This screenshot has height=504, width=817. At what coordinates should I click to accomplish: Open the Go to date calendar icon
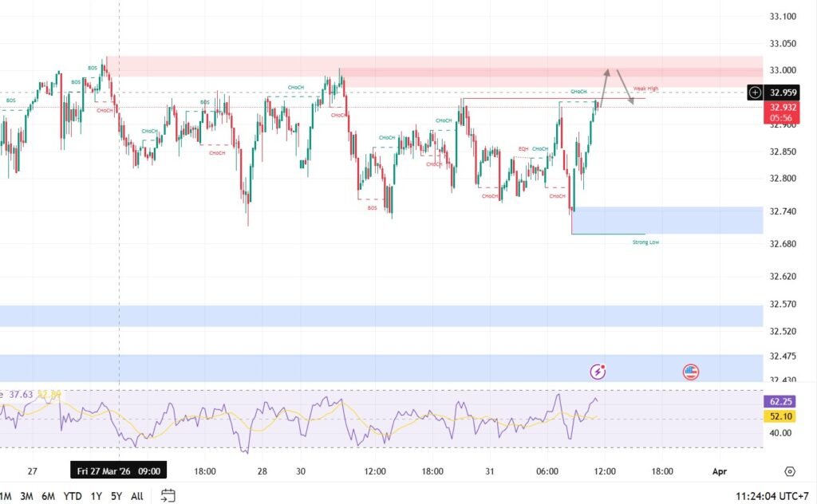tap(168, 495)
